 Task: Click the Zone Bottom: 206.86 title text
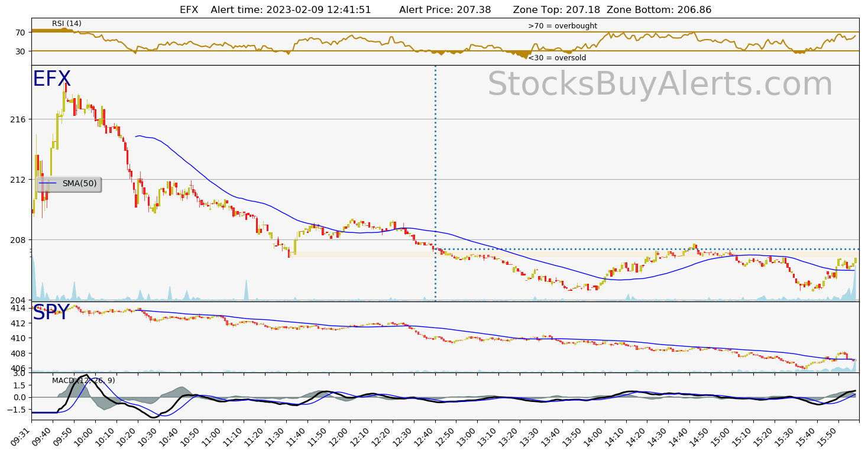coord(659,10)
